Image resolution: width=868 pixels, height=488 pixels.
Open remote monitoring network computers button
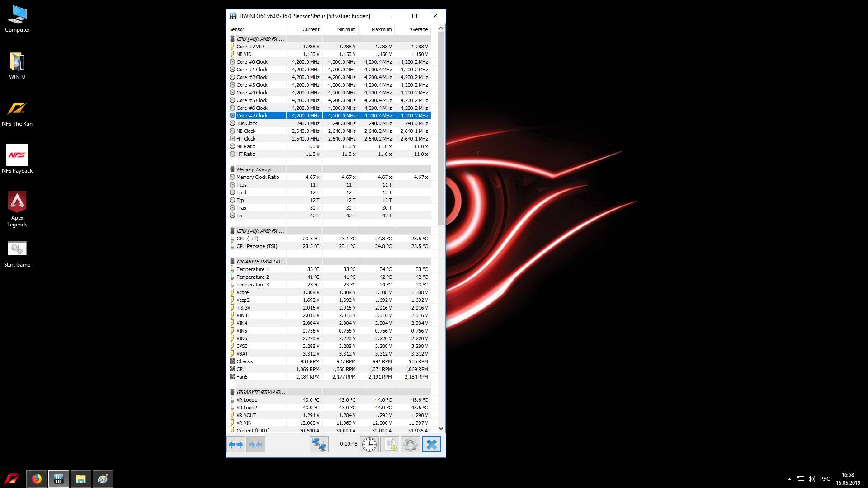click(x=319, y=445)
